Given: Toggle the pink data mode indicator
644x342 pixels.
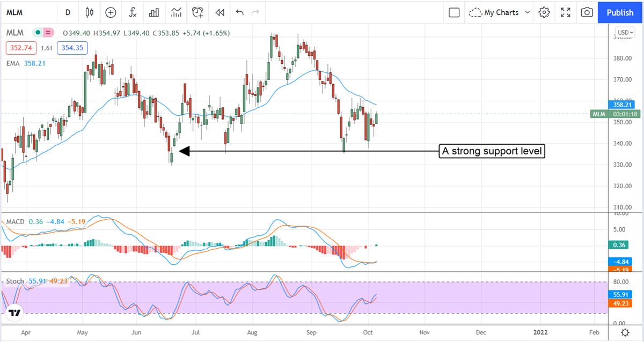Looking at the screenshot, I should [x=49, y=33].
